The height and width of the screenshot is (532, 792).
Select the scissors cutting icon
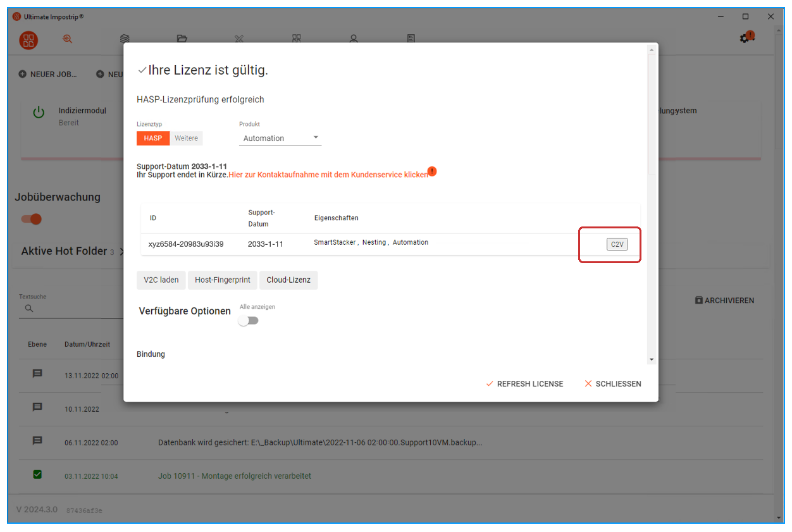[x=239, y=39]
